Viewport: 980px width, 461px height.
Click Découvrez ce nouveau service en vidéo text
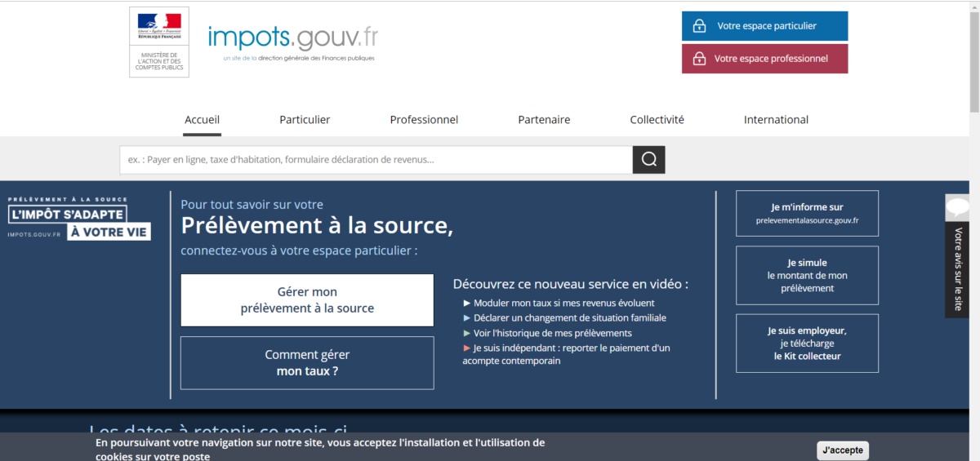[571, 284]
